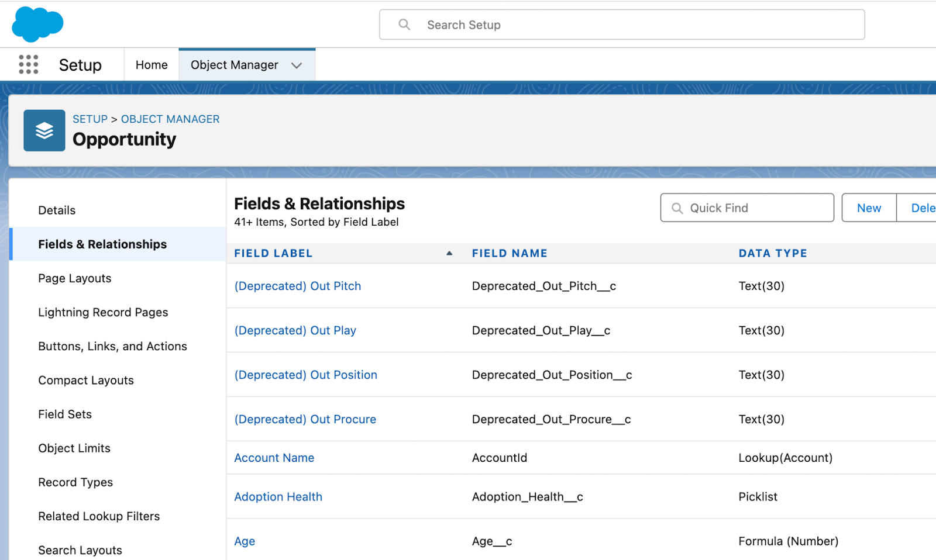
Task: Open the Adoption Health picklist field
Action: [278, 496]
